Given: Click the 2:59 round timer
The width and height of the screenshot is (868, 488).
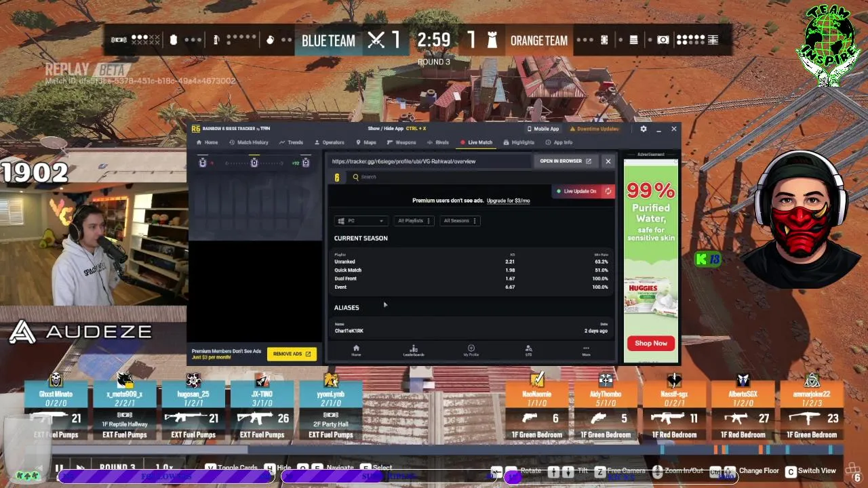Looking at the screenshot, I should [x=434, y=40].
